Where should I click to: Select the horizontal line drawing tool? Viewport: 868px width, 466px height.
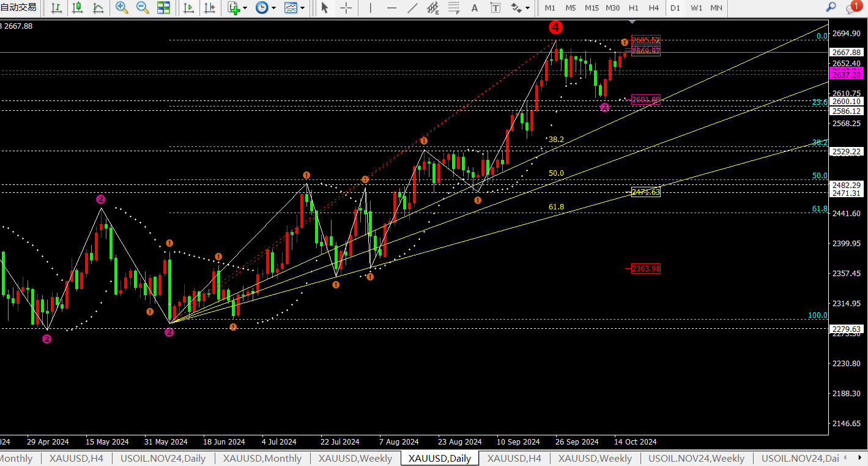point(391,8)
